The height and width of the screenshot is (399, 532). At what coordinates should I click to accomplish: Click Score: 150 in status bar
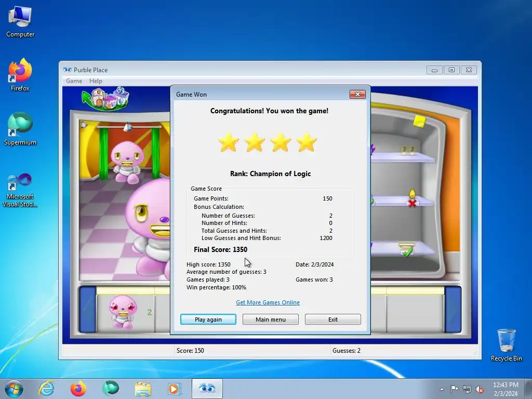pyautogui.click(x=190, y=351)
